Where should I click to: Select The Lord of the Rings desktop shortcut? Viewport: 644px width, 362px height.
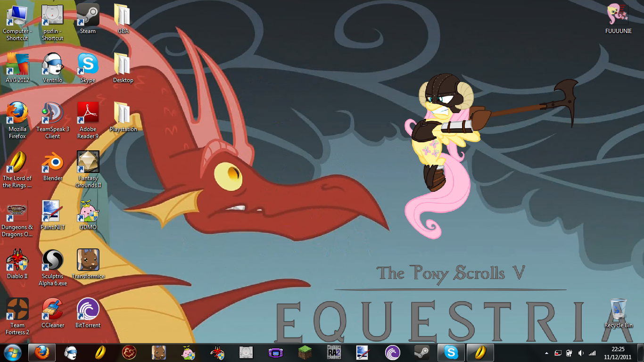pos(17,169)
